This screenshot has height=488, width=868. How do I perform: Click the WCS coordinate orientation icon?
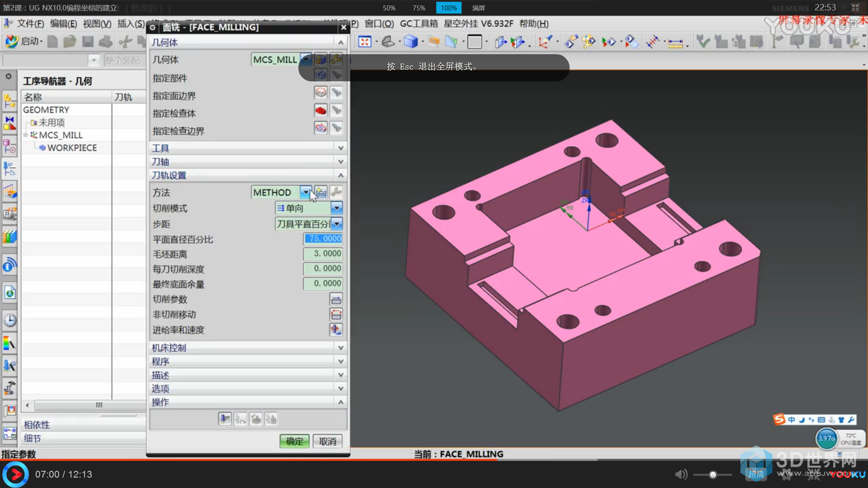click(546, 42)
